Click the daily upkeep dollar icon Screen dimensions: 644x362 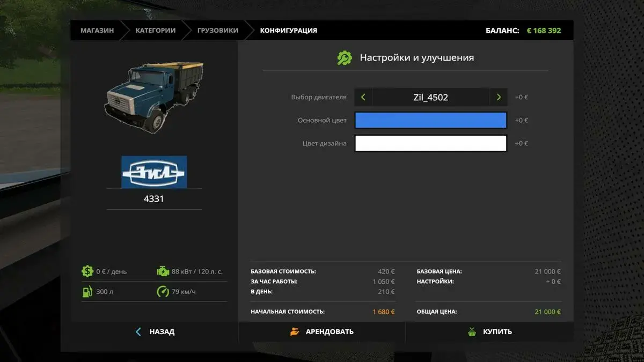(87, 271)
